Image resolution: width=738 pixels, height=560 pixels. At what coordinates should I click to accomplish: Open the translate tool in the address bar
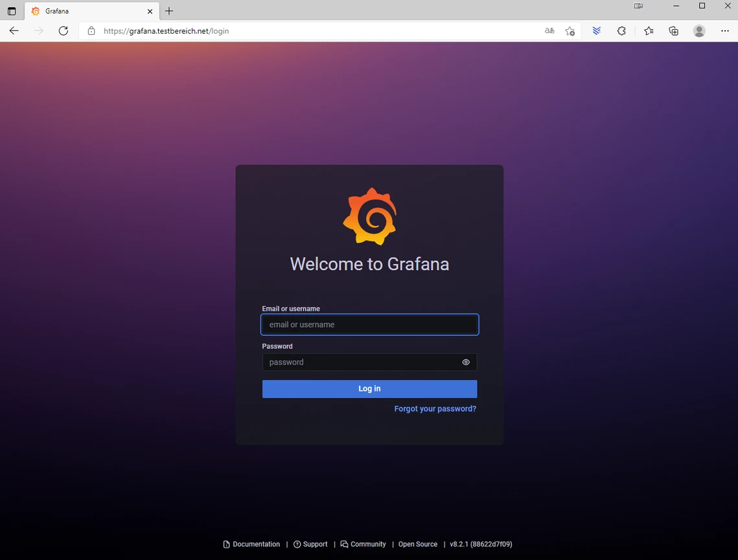point(549,30)
